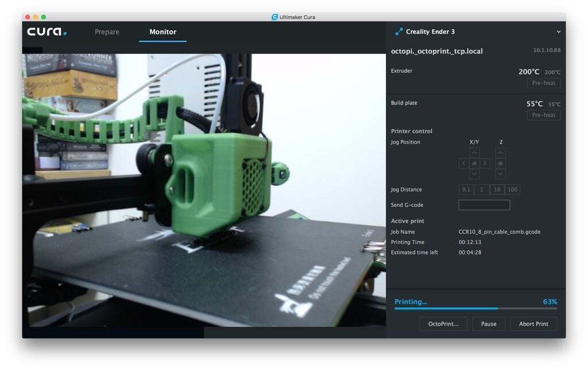Image resolution: width=588 pixels, height=370 pixels.
Task: Set jog distance to 1
Action: pyautogui.click(x=482, y=190)
